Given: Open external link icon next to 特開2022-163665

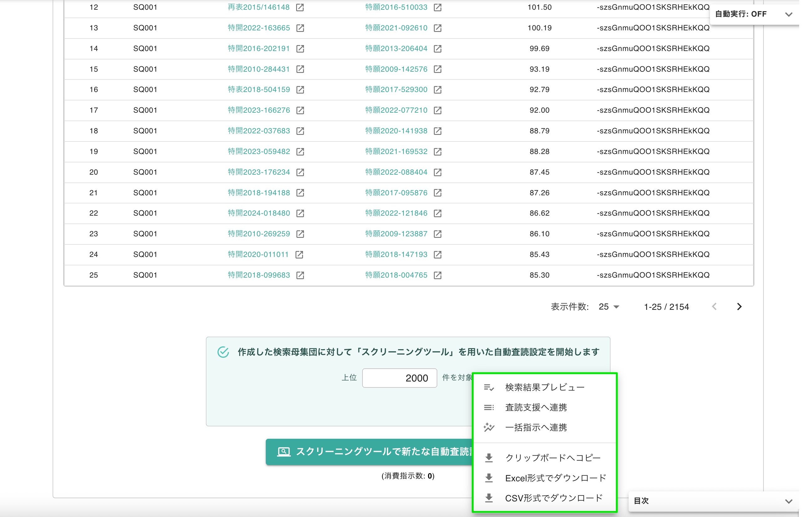Looking at the screenshot, I should click(300, 28).
